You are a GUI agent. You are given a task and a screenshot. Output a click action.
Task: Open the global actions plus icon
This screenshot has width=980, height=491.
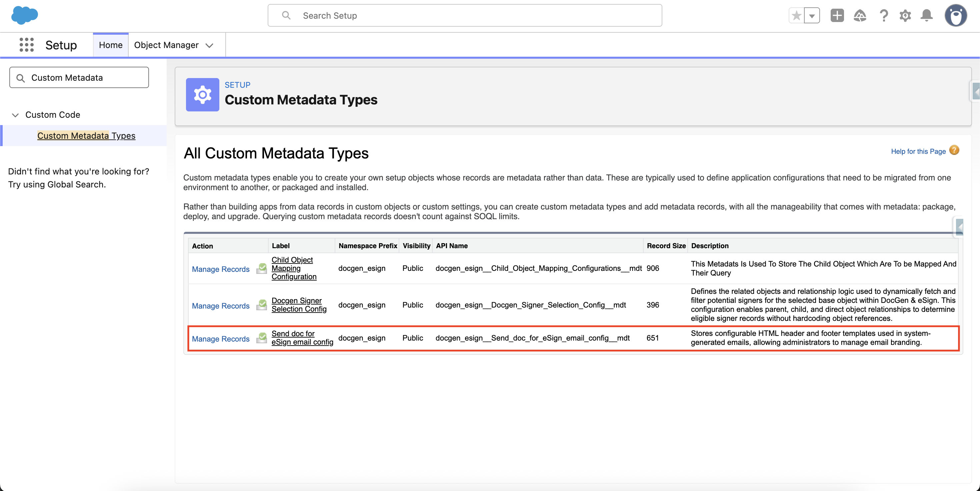837,16
